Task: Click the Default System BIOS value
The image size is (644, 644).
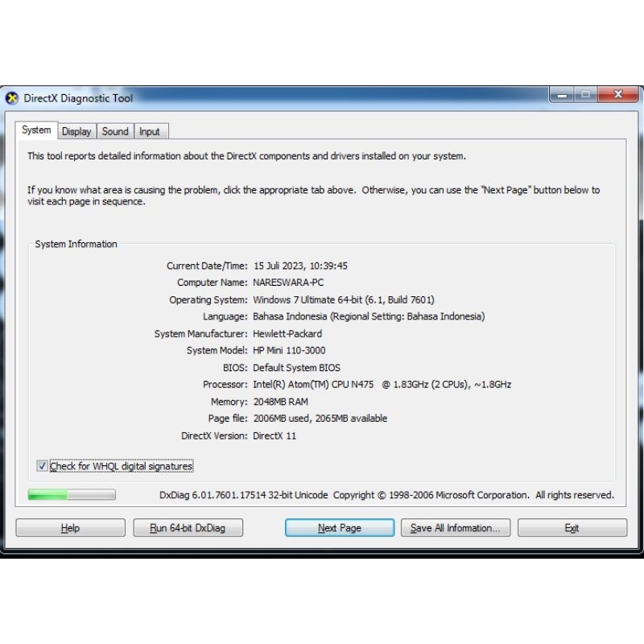Action: (x=296, y=368)
